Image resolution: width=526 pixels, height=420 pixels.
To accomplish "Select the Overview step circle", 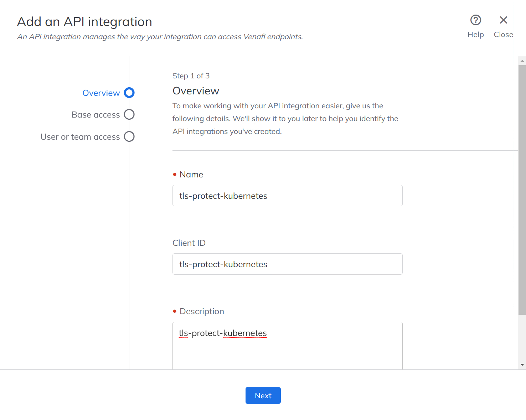I will tap(129, 93).
